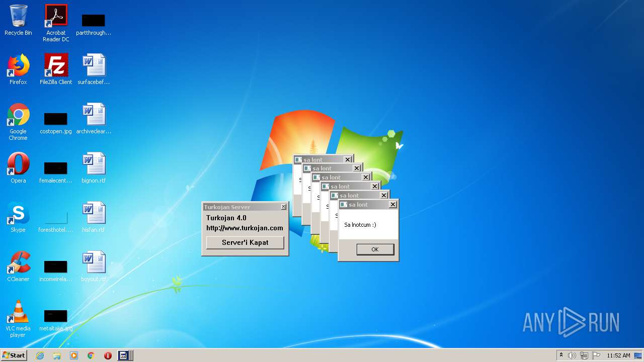Select Firefox desktop shortcut
Viewport: 644px width, 362px height.
tap(18, 69)
